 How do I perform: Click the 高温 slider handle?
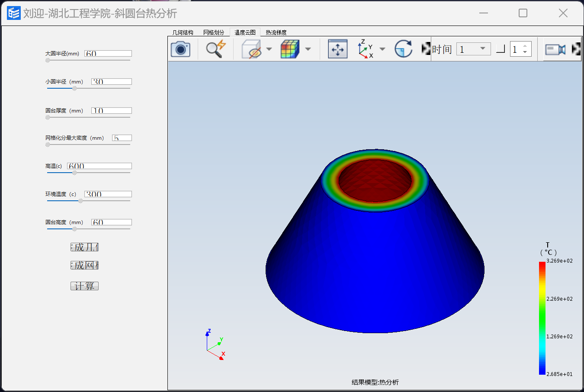74,173
